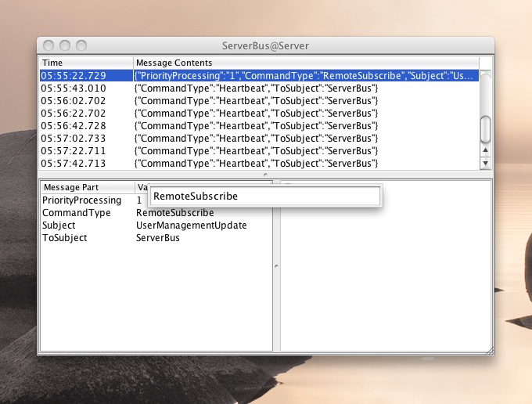Click the scrollbar down arrow in message list
This screenshot has height=404, width=532.
[485, 163]
